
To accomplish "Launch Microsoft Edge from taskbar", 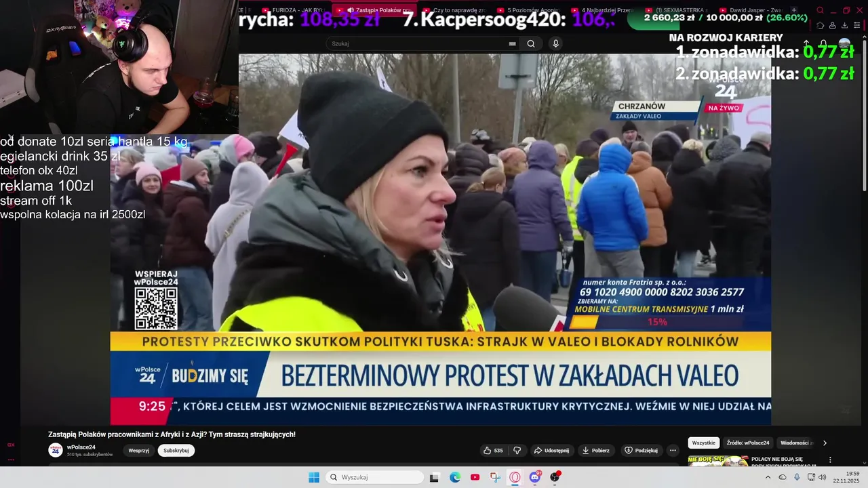I will 455,477.
